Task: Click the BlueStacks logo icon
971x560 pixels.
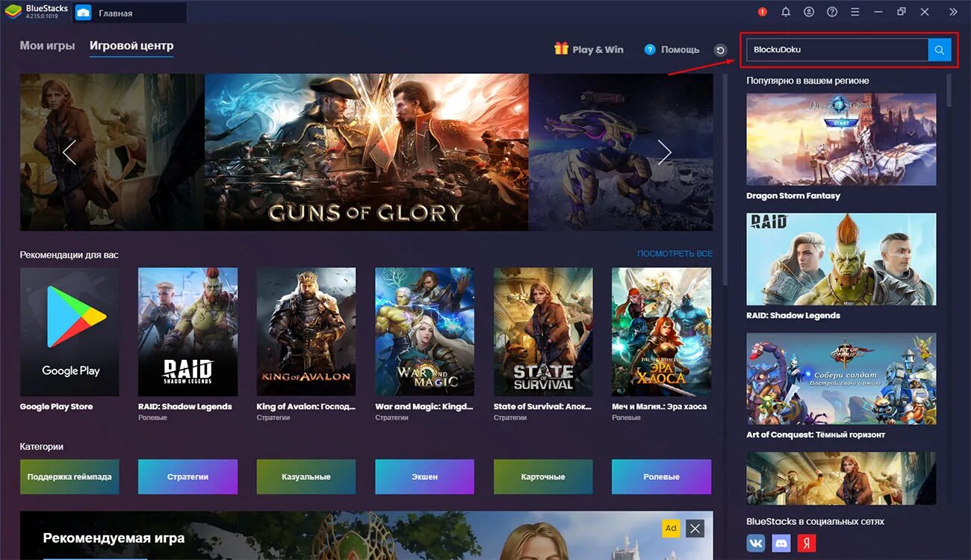Action: [12, 12]
